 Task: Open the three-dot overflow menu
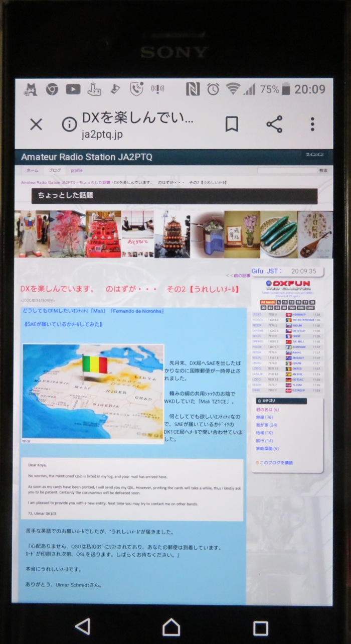tap(312, 124)
